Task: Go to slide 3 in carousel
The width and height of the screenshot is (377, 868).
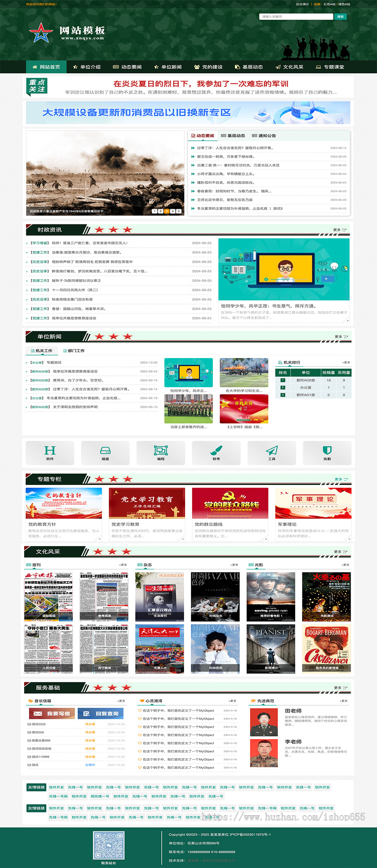Action: pyautogui.click(x=167, y=211)
